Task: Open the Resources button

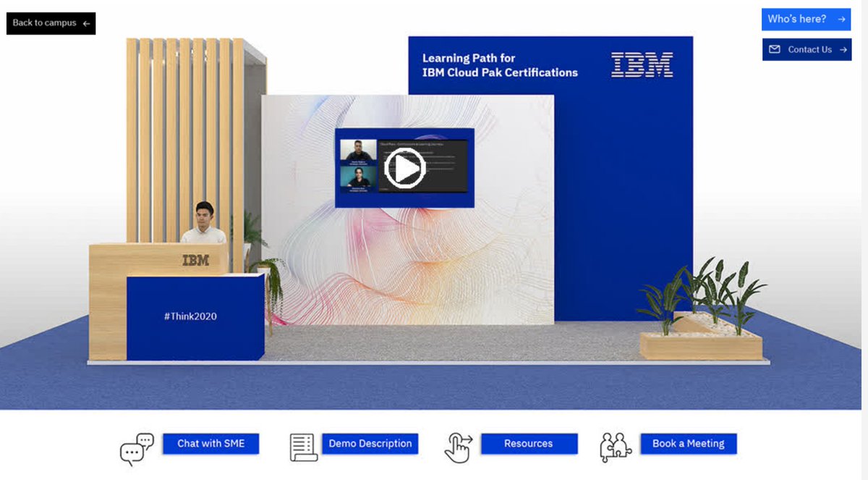Action: click(529, 444)
